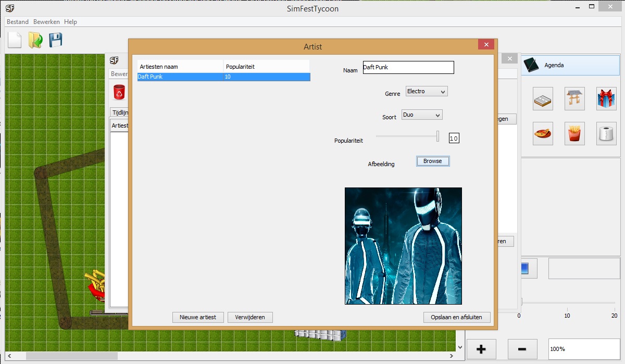Save using the blue floppy disk icon
The width and height of the screenshot is (625, 364).
[55, 40]
